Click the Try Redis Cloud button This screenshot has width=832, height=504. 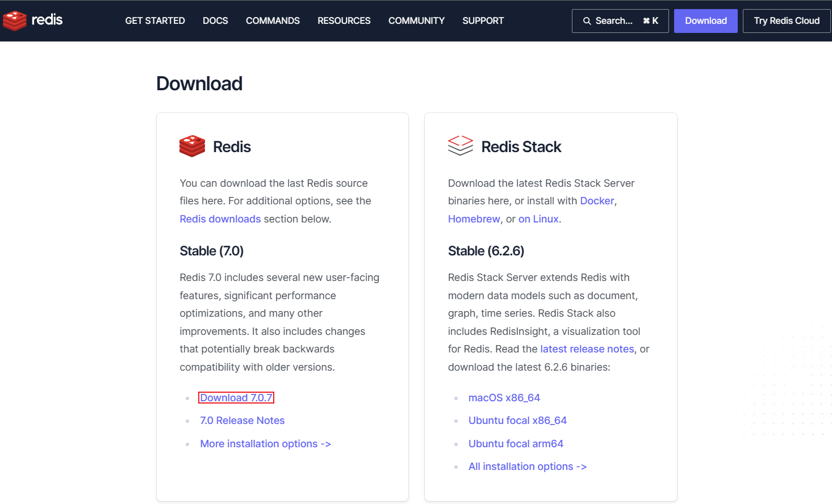(787, 21)
